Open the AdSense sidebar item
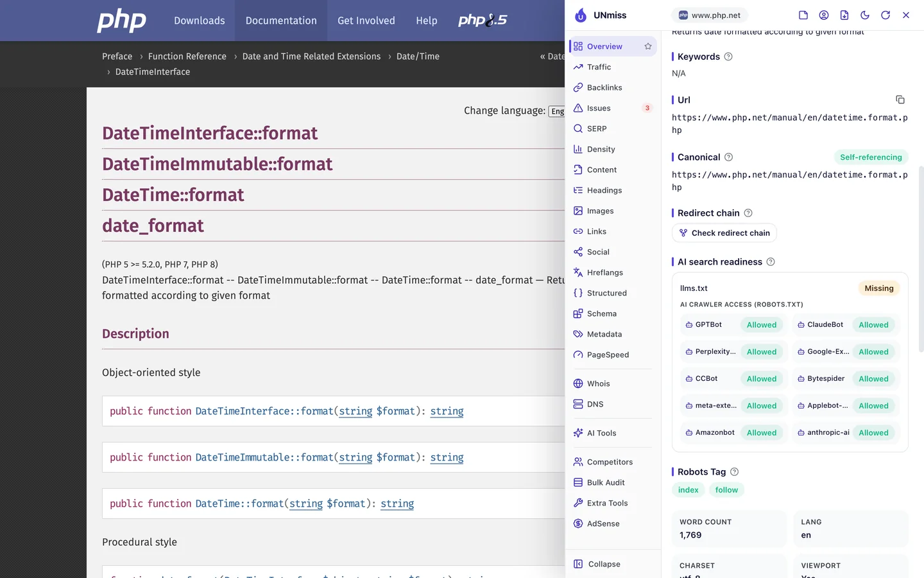 (613, 523)
